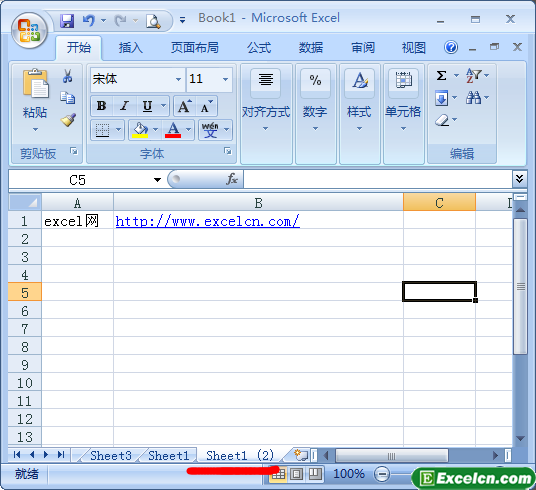This screenshot has height=490, width=536.
Task: Toggle Bold formatting
Action: pos(101,106)
